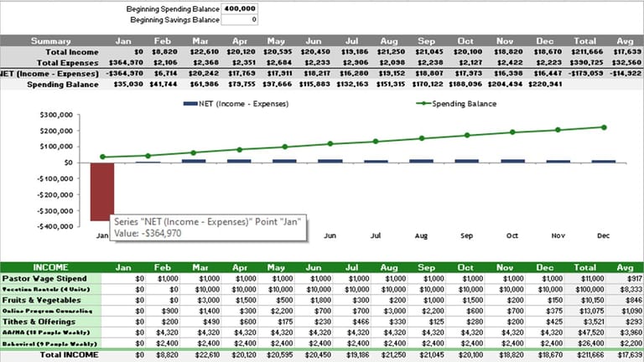This screenshot has width=644, height=362.
Task: Select the Beginning Savings Balance value cell
Action: coord(241,18)
